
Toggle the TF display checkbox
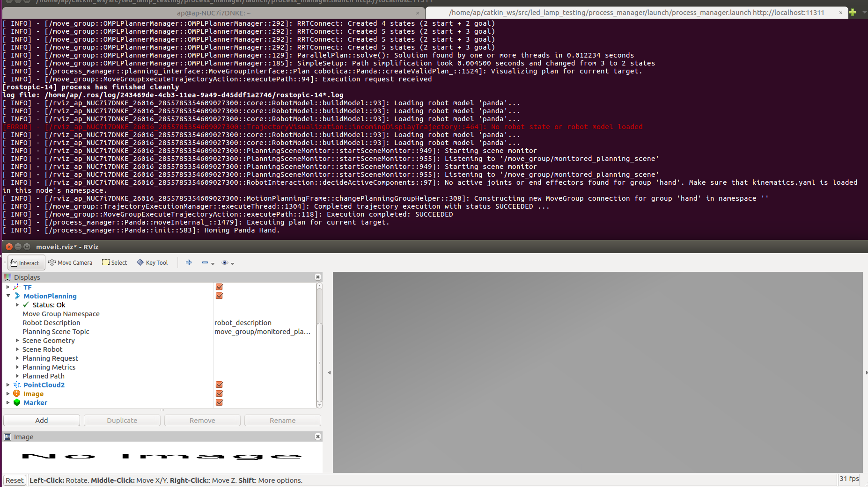219,287
